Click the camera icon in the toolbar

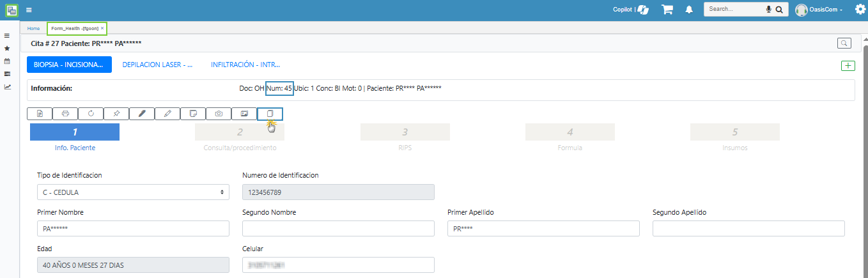[219, 114]
